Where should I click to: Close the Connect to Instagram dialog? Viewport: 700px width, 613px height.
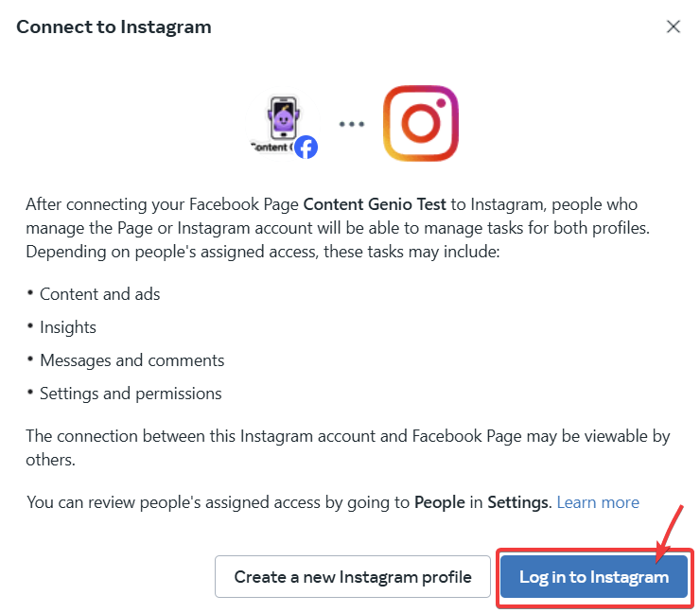click(674, 26)
